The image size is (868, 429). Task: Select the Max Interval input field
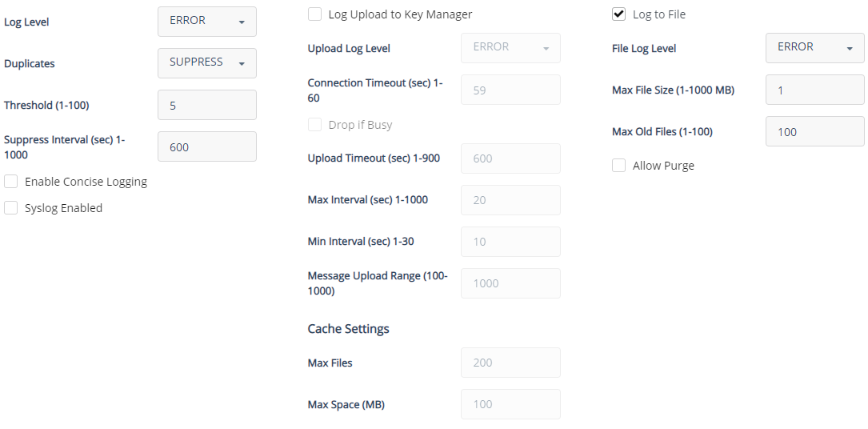coord(510,200)
